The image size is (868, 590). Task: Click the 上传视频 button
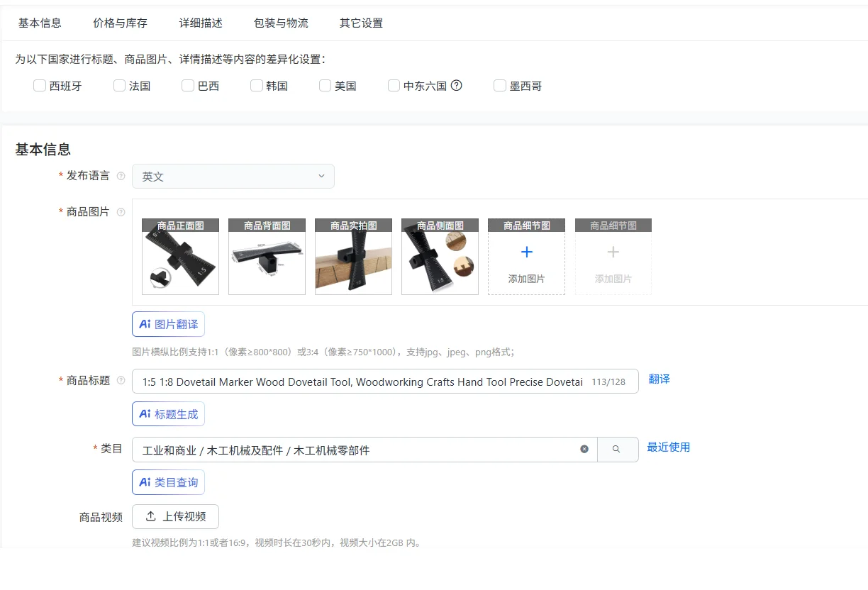click(x=175, y=516)
